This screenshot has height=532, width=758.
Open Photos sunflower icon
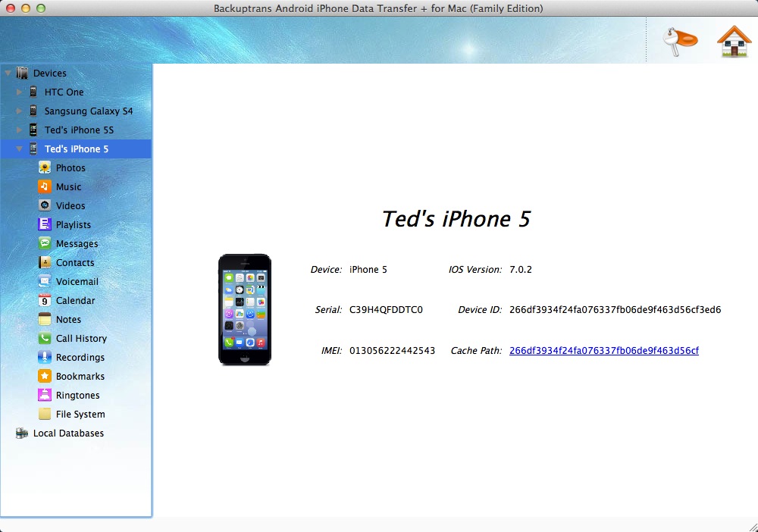[x=45, y=167]
